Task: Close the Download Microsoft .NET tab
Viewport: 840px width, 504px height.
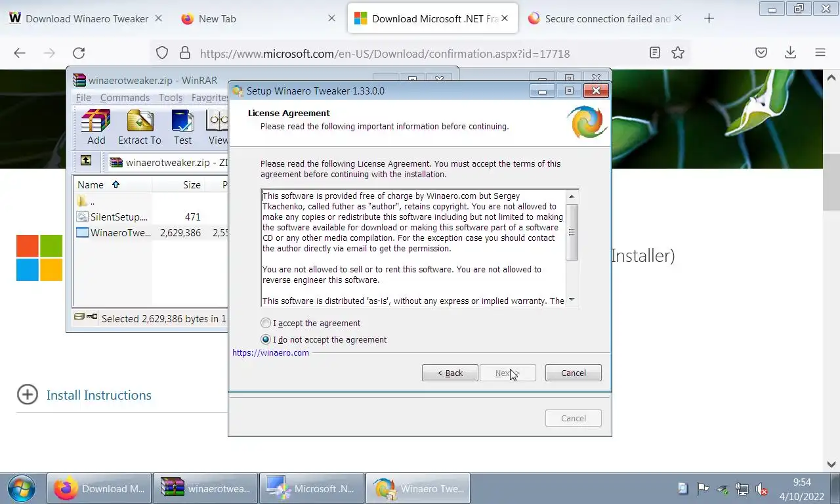Action: [x=505, y=18]
